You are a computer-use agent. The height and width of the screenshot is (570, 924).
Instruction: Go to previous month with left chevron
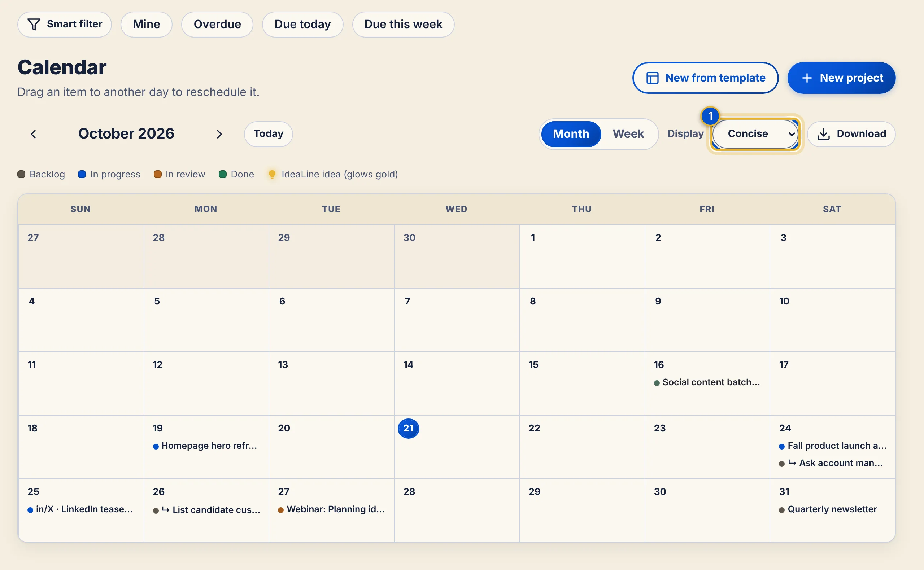pos(34,134)
